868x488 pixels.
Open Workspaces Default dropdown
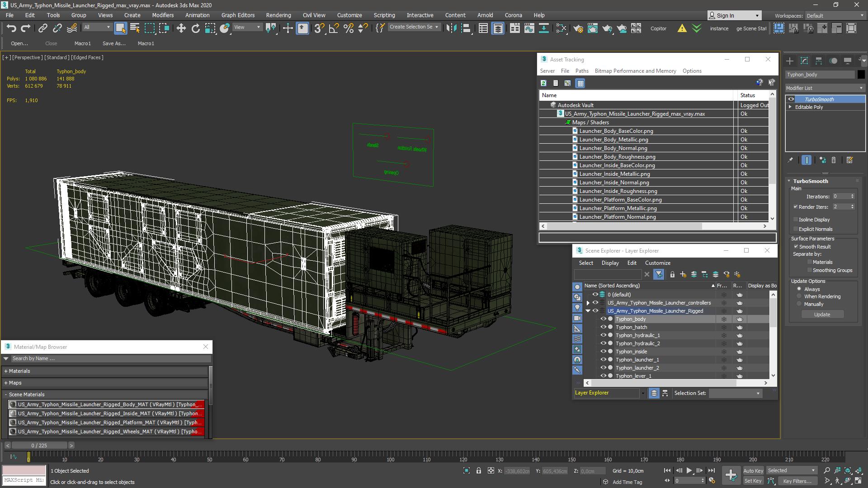(835, 16)
